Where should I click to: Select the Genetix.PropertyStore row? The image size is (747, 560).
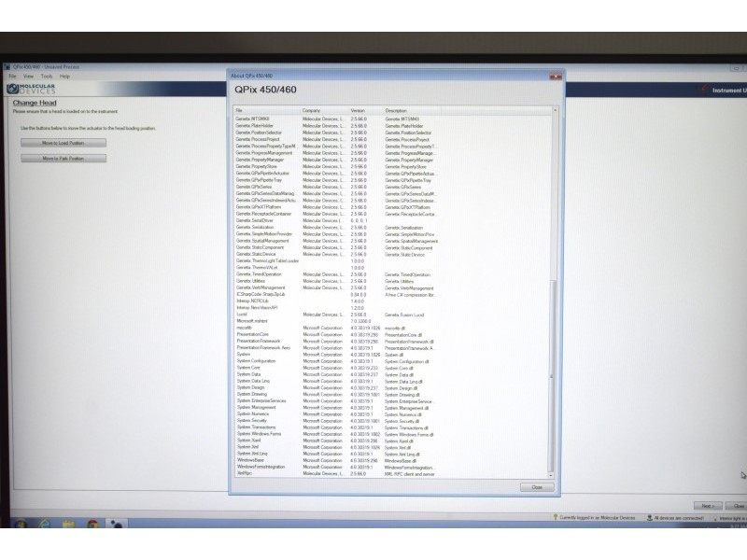[336, 167]
